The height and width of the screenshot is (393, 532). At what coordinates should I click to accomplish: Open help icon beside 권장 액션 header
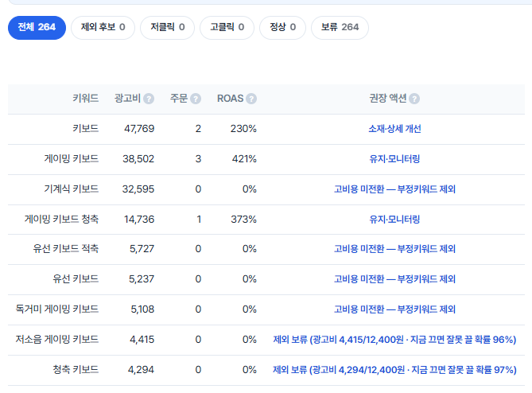(414, 99)
